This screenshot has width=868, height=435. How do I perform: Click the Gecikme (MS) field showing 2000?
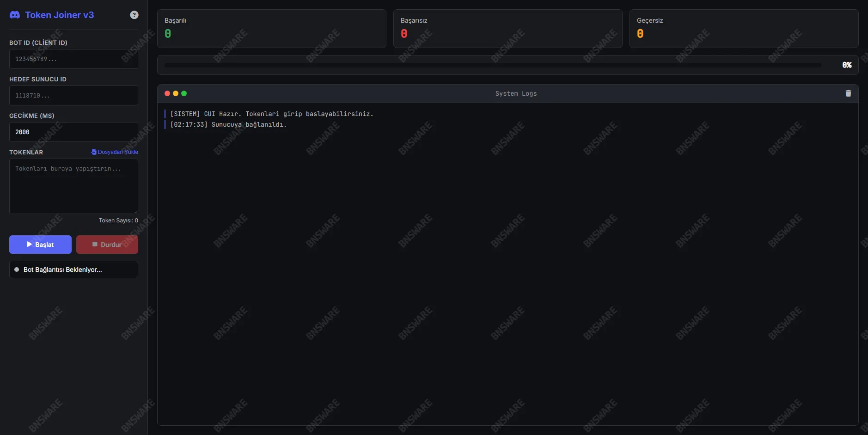point(73,132)
